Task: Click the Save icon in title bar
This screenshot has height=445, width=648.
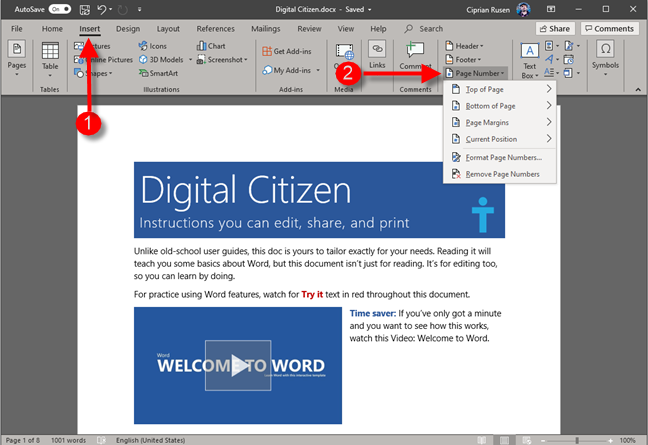Action: click(85, 9)
